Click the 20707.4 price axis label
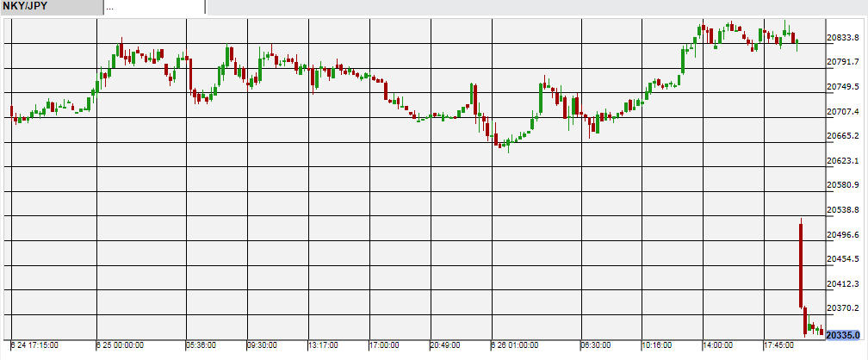 click(844, 112)
